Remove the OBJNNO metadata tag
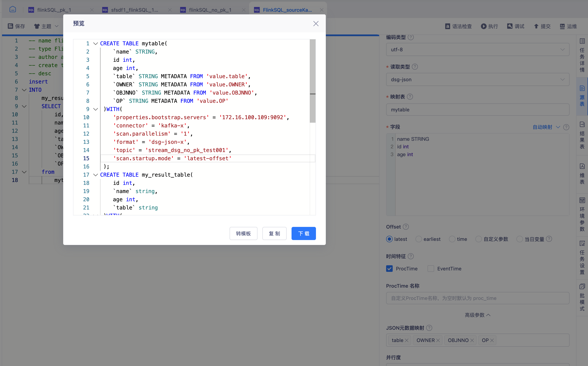 tap(472, 340)
